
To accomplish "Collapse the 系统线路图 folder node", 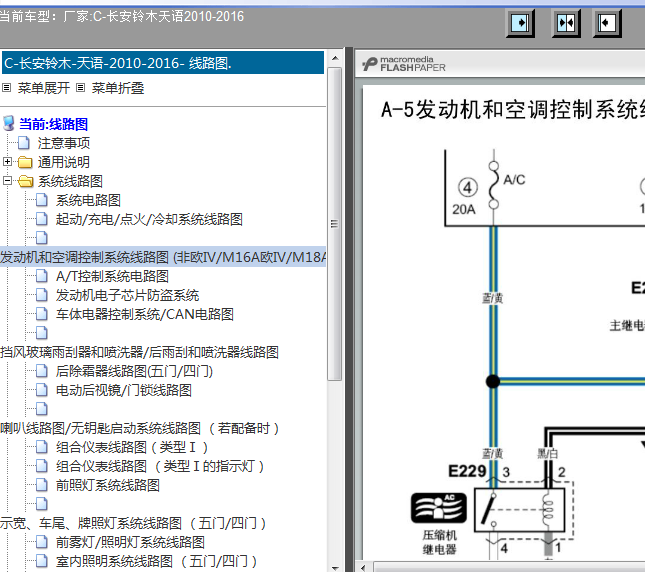I will pyautogui.click(x=7, y=181).
